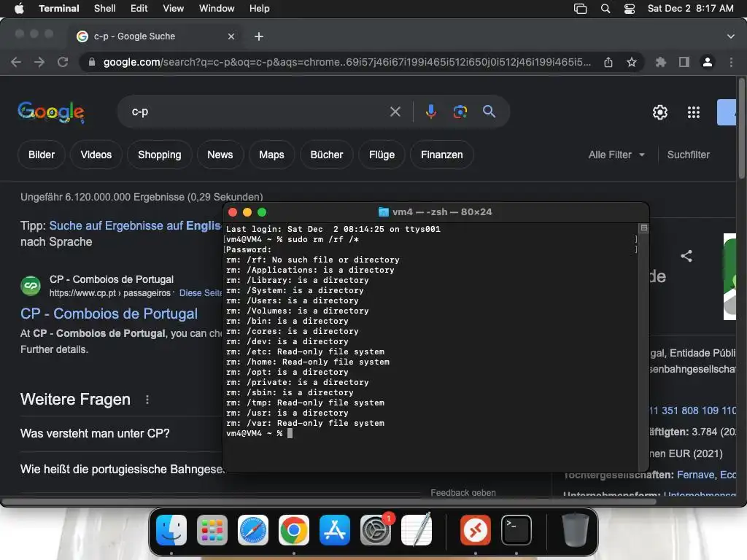747x560 pixels.
Task: Filter results by Shopping
Action: click(160, 155)
